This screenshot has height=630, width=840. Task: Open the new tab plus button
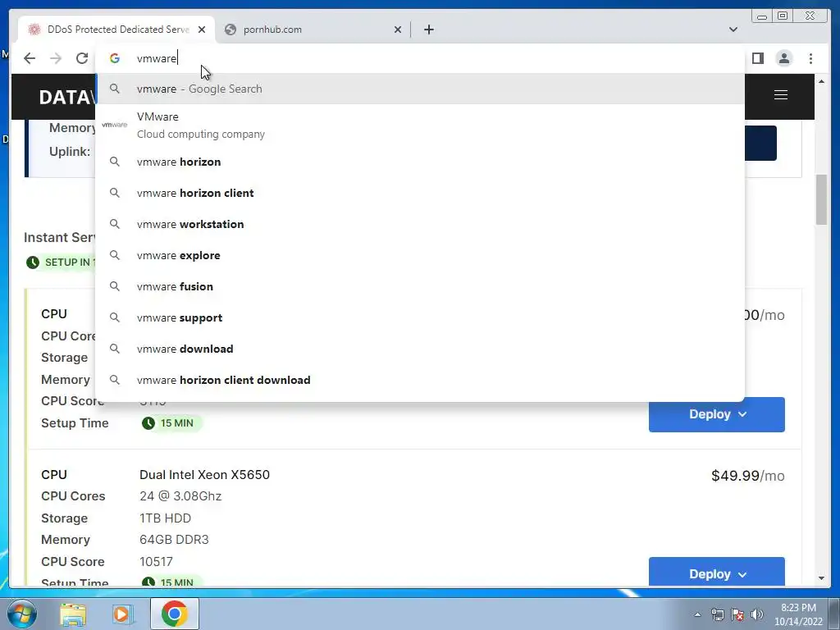pyautogui.click(x=428, y=30)
